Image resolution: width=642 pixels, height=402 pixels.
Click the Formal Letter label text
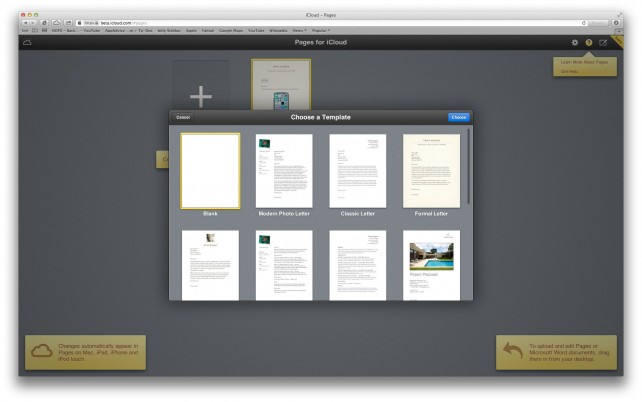point(431,214)
